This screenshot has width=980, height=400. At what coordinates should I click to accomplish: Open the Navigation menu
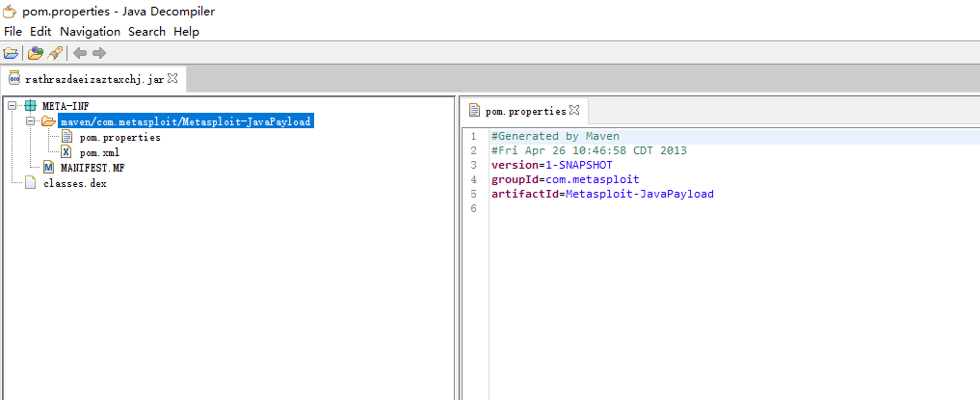point(90,31)
